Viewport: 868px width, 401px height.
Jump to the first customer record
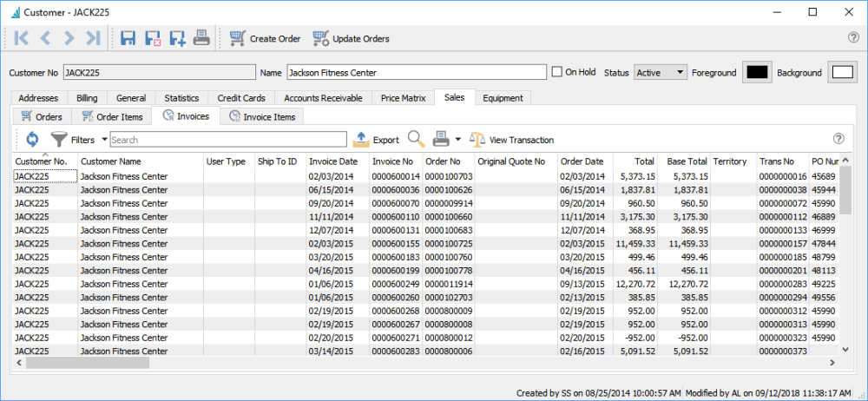tap(23, 38)
